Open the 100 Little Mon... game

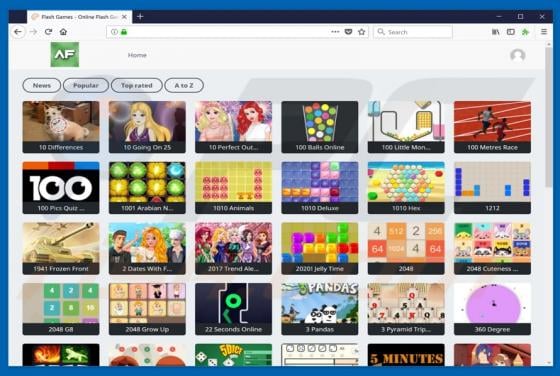point(406,127)
